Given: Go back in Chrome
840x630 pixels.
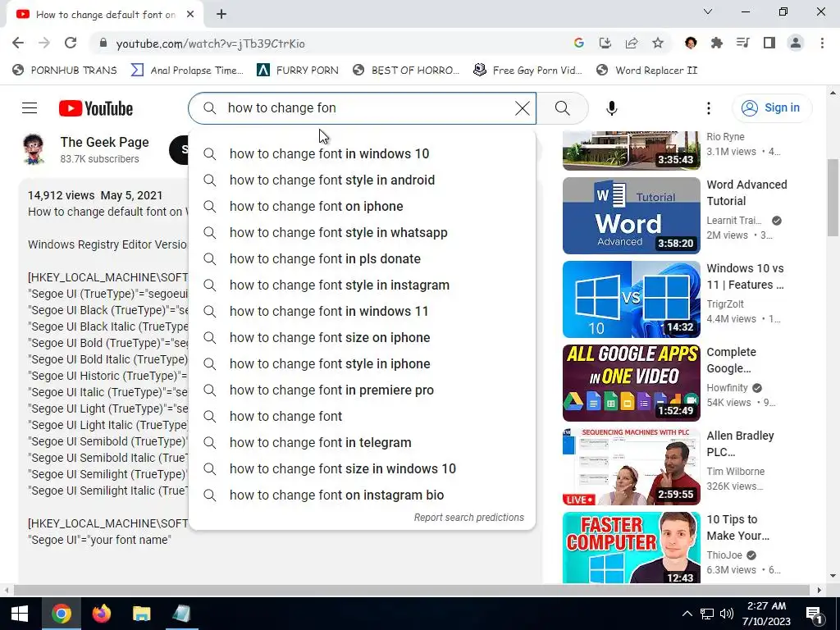Looking at the screenshot, I should pyautogui.click(x=18, y=43).
